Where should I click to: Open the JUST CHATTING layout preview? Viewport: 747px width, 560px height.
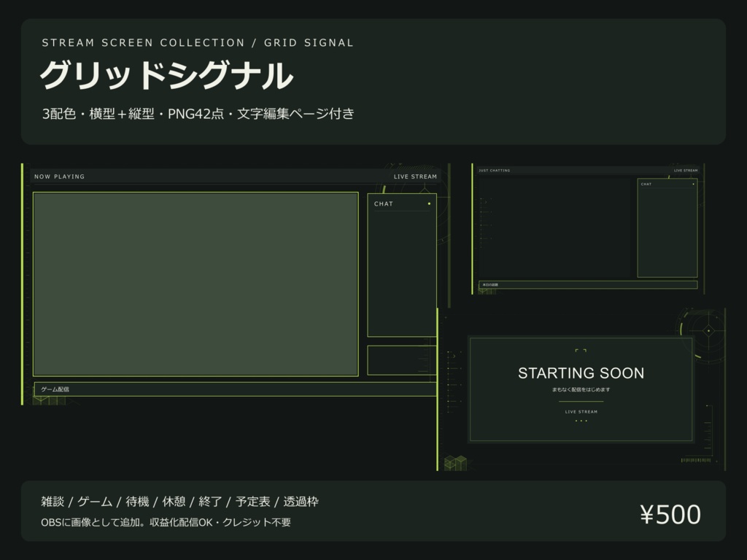point(589,229)
